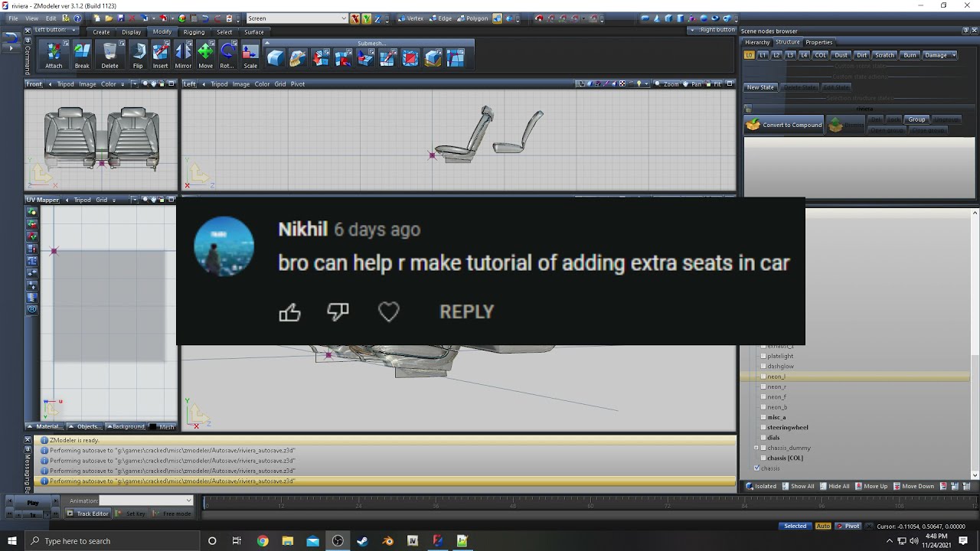The height and width of the screenshot is (551, 980).
Task: Click the Zoom tool in Left viewport
Action: [667, 84]
